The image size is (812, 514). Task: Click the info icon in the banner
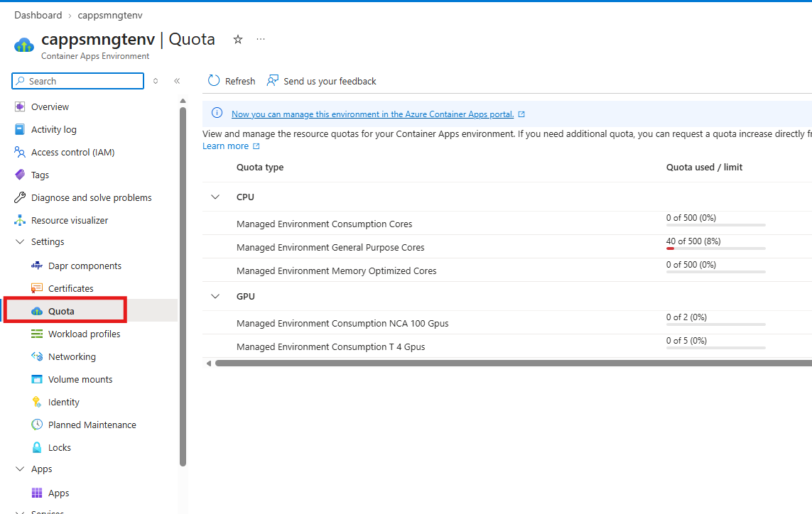[217, 113]
